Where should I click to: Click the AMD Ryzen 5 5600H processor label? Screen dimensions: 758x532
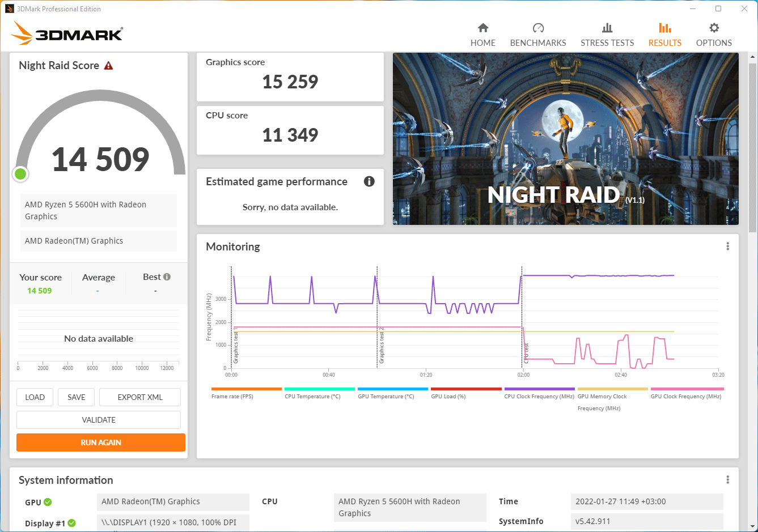(99, 211)
